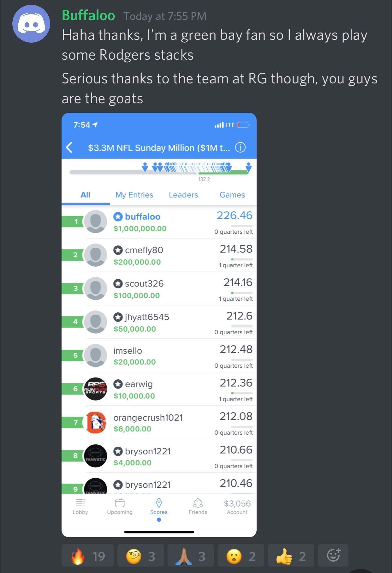
Task: Toggle the praying hands reaction
Action: click(x=191, y=555)
